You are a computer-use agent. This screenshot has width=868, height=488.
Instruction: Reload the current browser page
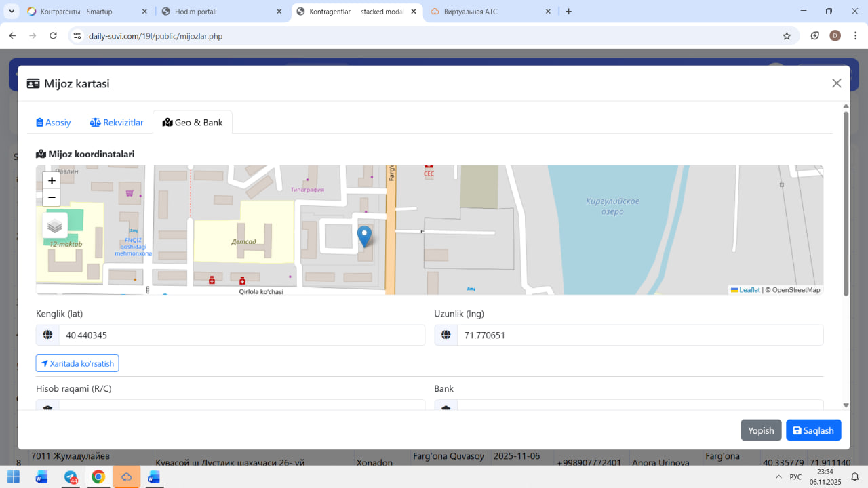coord(53,36)
